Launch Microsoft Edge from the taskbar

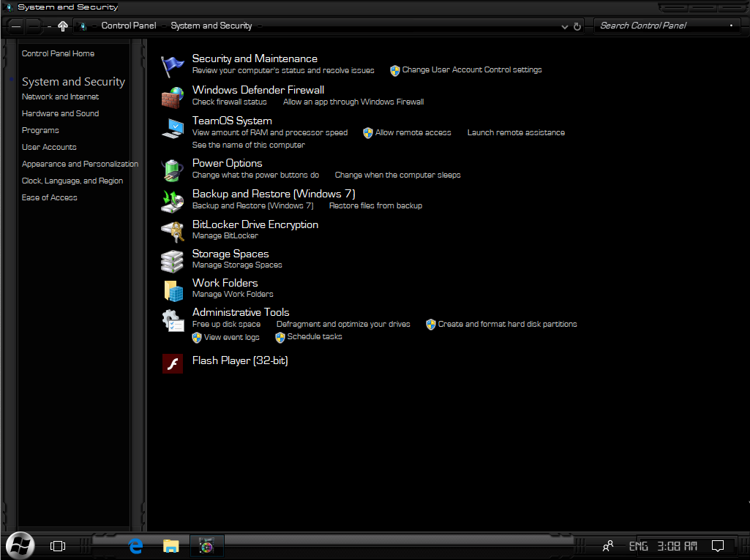(x=136, y=545)
